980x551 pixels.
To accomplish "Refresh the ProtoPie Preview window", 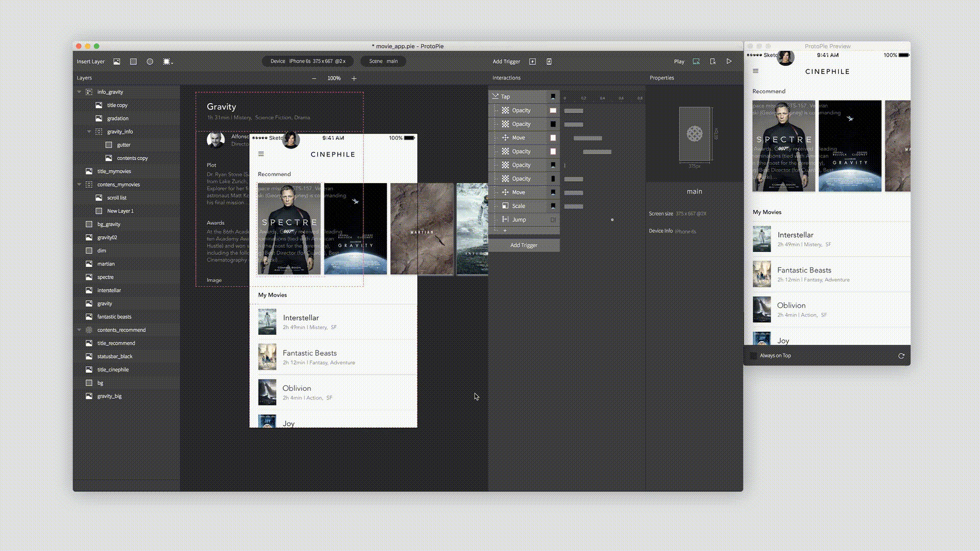I will coord(901,356).
